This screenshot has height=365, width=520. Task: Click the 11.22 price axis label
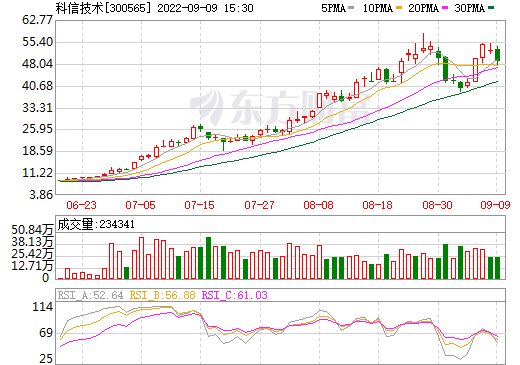[37, 173]
